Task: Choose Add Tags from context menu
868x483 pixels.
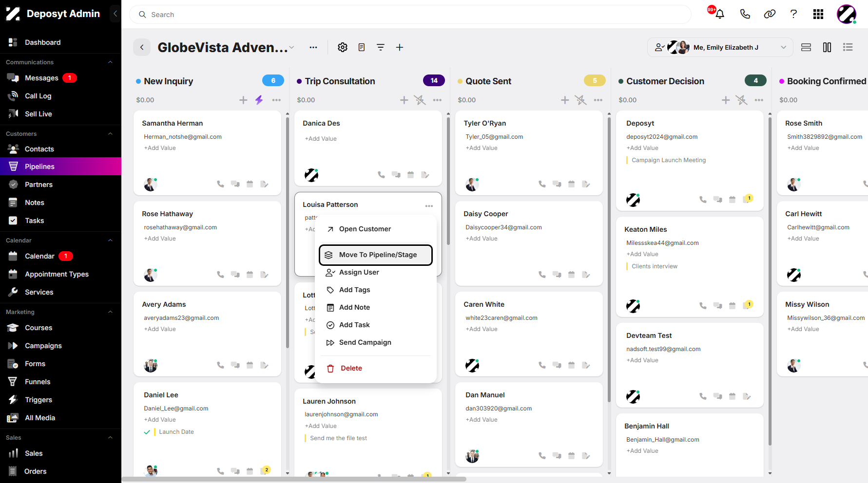Action: point(375,290)
